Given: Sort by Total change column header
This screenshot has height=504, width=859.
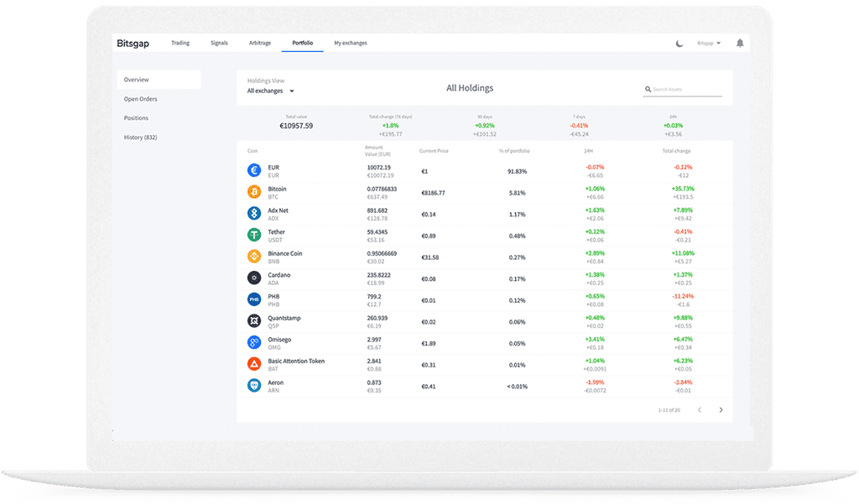Looking at the screenshot, I should pyautogui.click(x=677, y=151).
